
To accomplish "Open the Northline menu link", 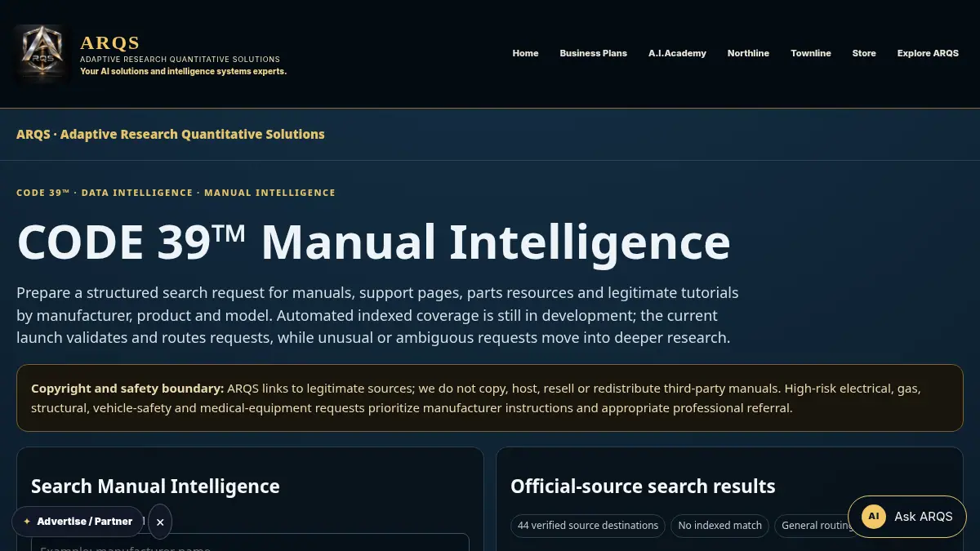I will pos(748,53).
